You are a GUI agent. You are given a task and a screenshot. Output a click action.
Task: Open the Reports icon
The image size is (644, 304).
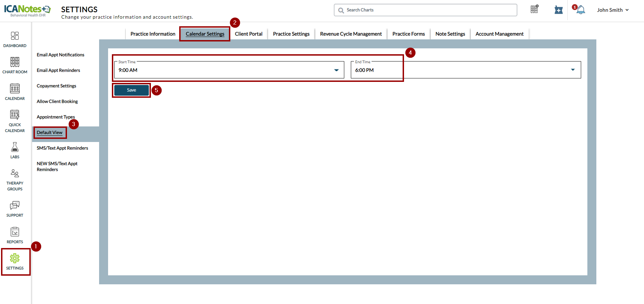[x=15, y=232]
